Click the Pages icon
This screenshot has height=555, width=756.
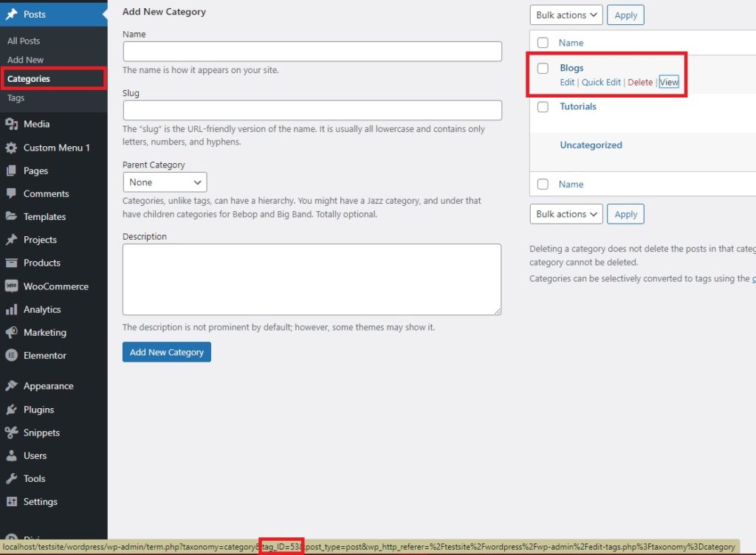click(12, 170)
